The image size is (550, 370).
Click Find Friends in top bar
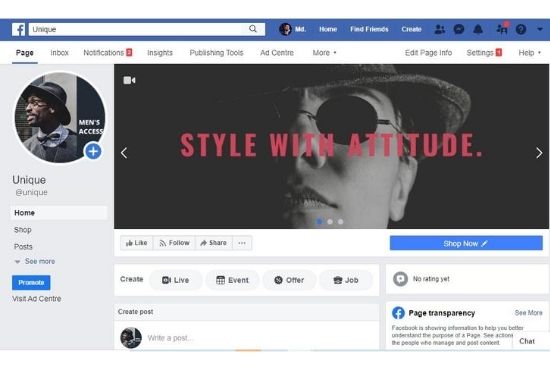[x=369, y=29]
